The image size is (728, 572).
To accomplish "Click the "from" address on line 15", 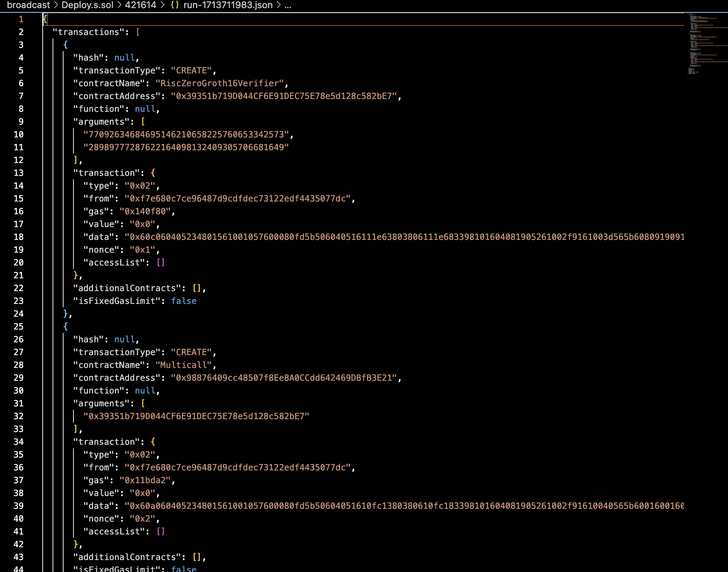I will (x=238, y=198).
